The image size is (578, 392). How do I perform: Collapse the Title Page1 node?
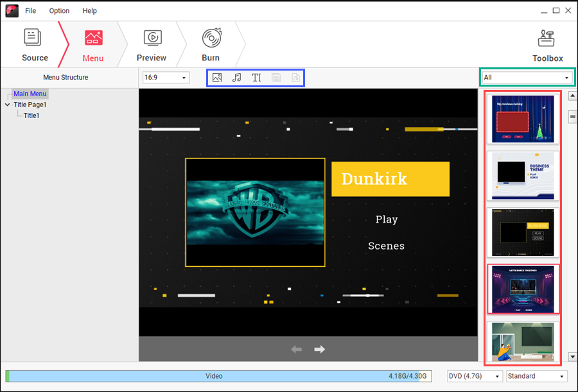coord(7,105)
